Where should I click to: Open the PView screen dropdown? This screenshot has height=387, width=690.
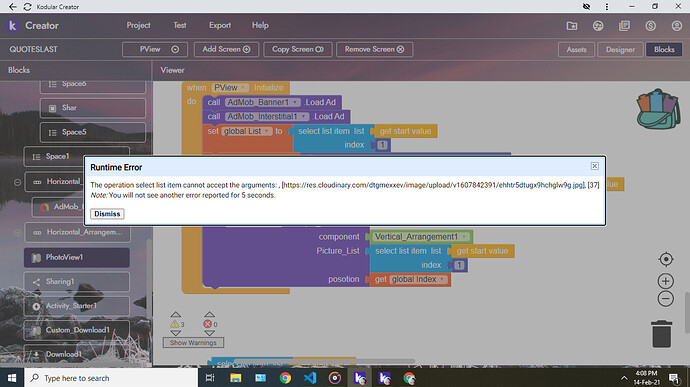pos(155,49)
